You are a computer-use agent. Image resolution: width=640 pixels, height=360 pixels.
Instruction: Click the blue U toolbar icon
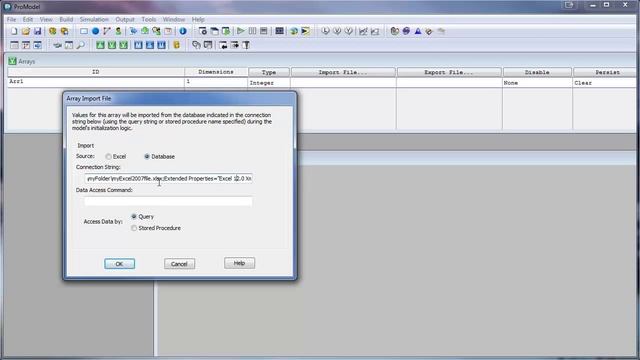(x=162, y=45)
